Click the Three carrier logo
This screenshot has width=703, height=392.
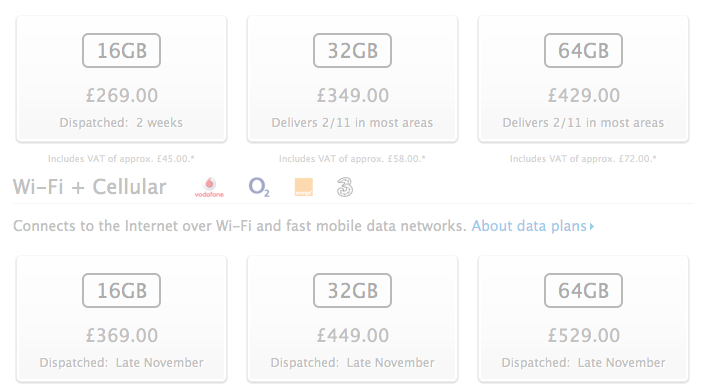[x=345, y=187]
